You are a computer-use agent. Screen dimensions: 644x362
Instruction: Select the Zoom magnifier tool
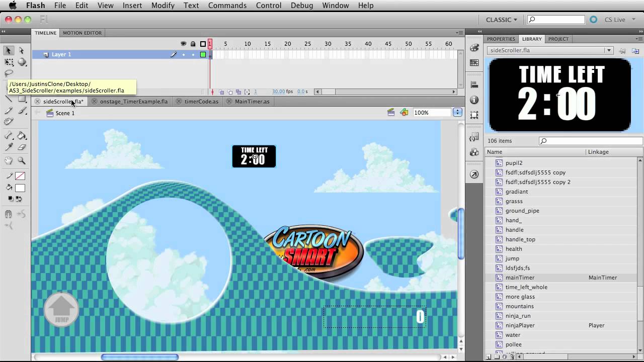22,161
